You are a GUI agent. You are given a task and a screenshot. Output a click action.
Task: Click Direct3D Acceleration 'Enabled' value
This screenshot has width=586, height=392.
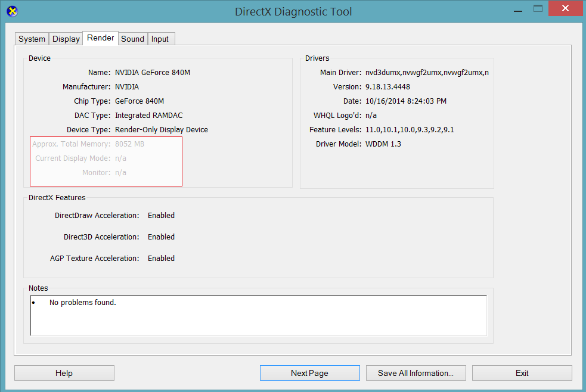click(161, 237)
